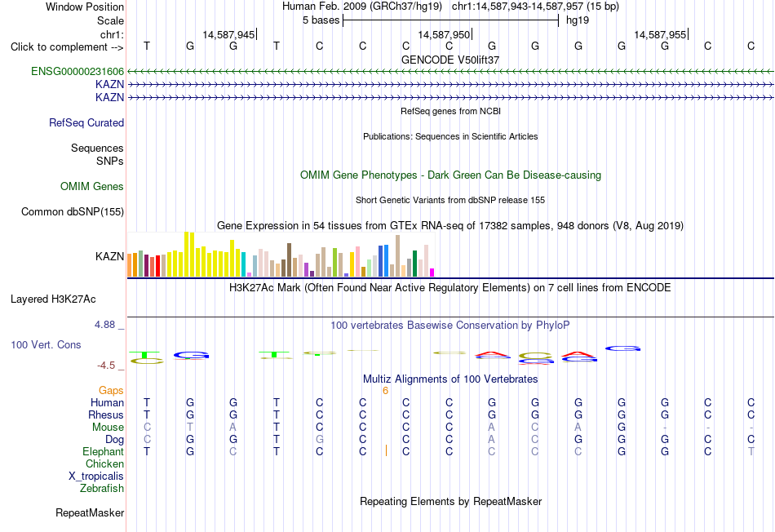Viewport: 775px width, 532px height.
Task: Click the 14,587,950 ruler position
Action: click(445, 34)
